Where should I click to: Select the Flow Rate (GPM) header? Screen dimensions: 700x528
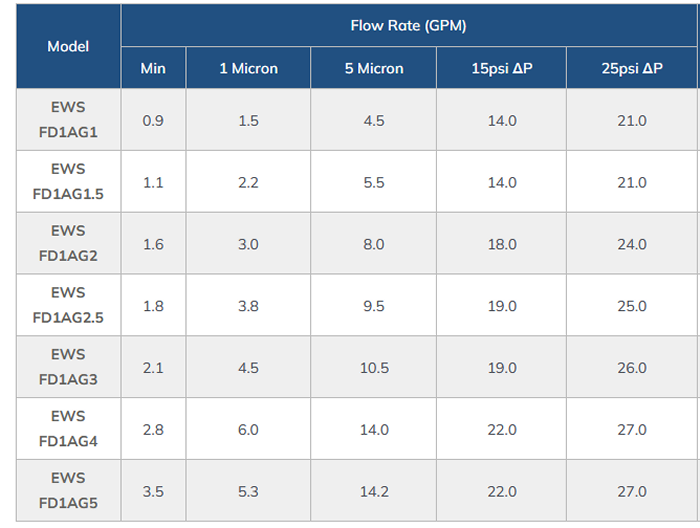(x=408, y=25)
